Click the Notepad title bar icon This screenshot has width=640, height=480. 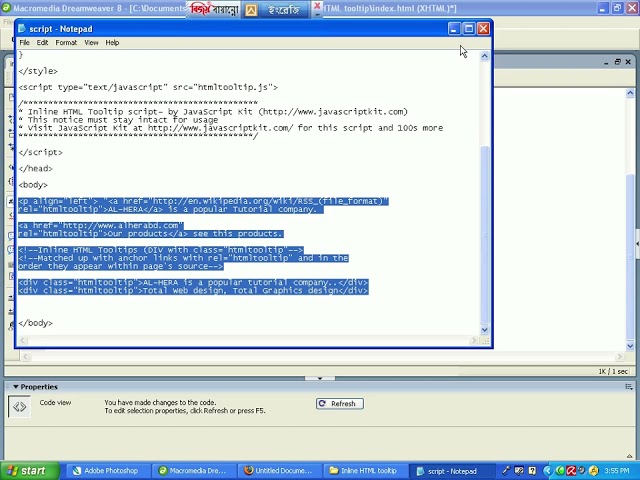tap(22, 29)
